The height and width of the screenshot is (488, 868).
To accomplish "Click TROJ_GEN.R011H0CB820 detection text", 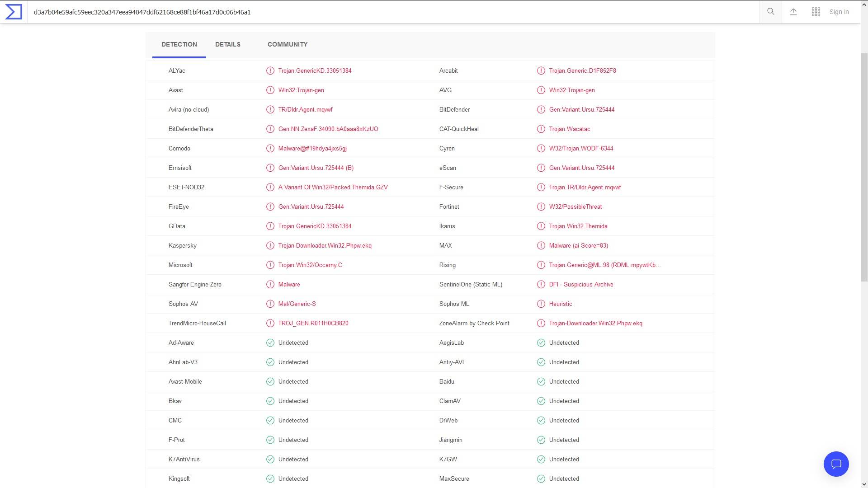I will [313, 324].
